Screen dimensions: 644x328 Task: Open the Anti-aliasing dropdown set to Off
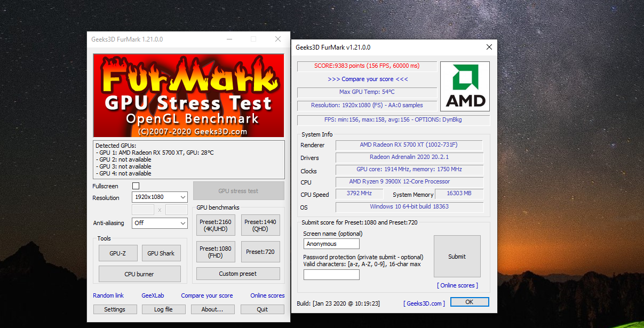click(x=160, y=223)
